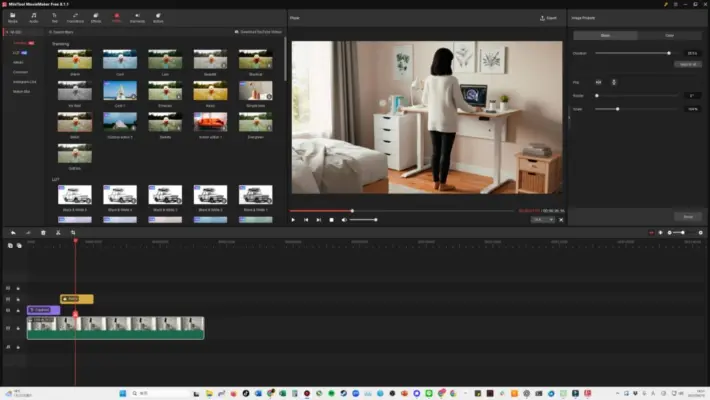Go to next frame in player

(x=319, y=220)
